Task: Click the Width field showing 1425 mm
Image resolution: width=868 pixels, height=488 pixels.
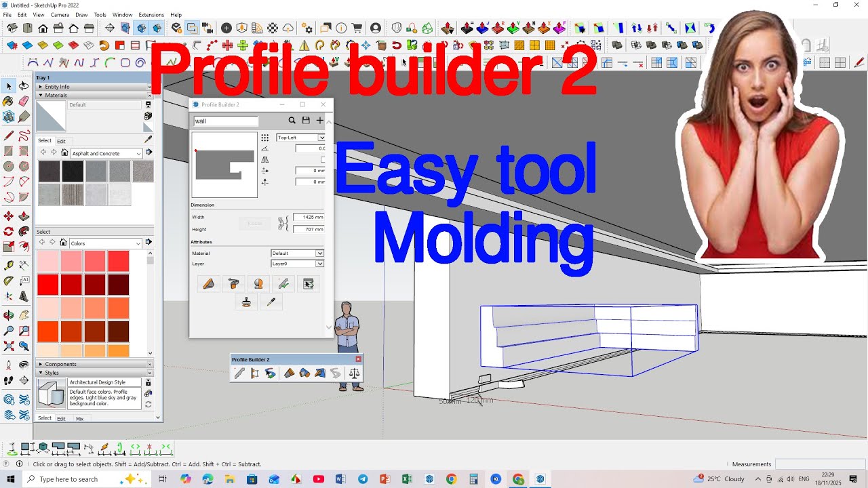Action: pos(309,218)
